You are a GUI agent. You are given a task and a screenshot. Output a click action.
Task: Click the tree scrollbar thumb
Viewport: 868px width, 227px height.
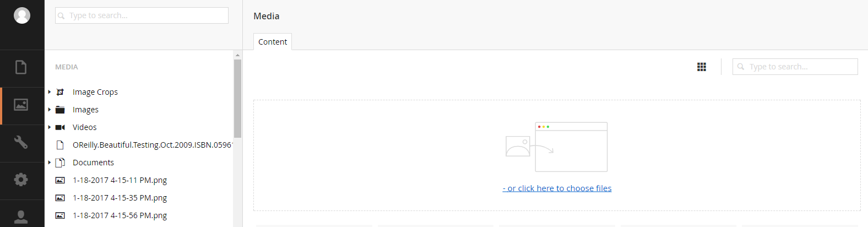238,98
